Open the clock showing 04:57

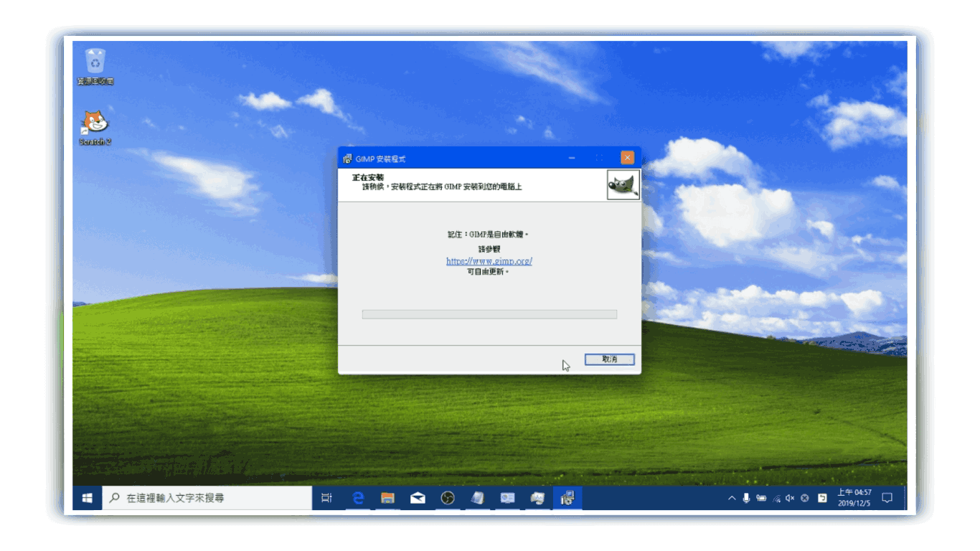click(x=854, y=498)
